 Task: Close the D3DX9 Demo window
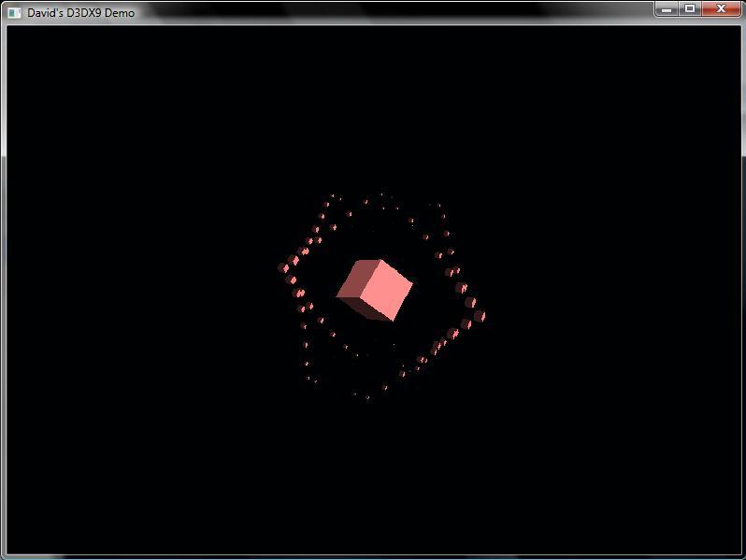(x=721, y=8)
